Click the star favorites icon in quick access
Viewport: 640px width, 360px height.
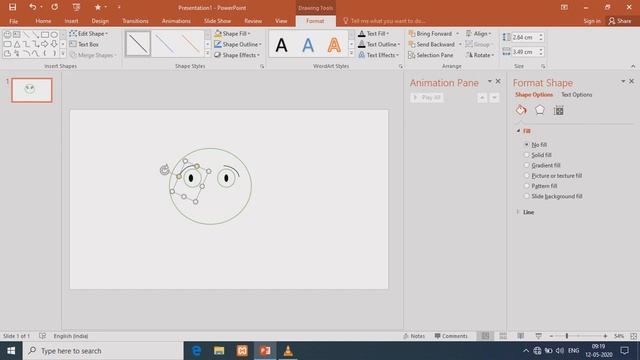98,7
